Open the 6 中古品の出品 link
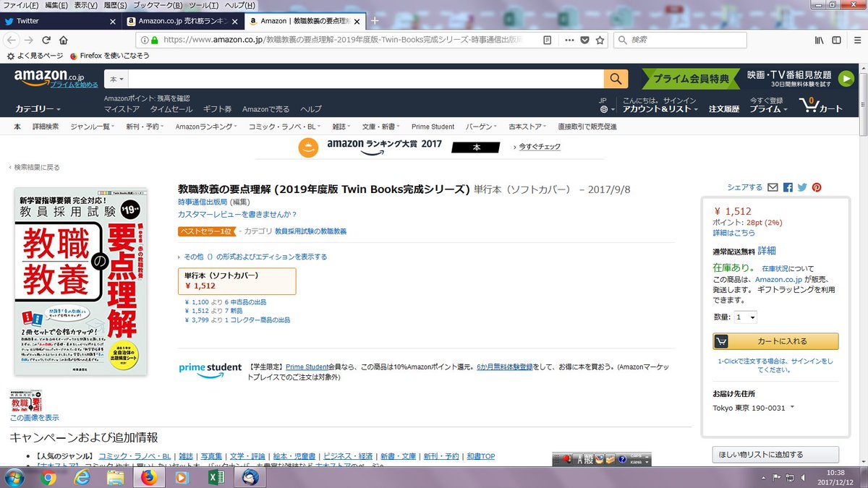868x488 pixels. pos(245,301)
